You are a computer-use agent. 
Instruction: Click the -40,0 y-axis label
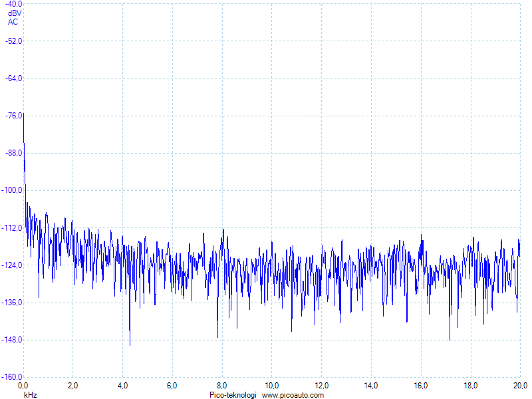click(14, 4)
